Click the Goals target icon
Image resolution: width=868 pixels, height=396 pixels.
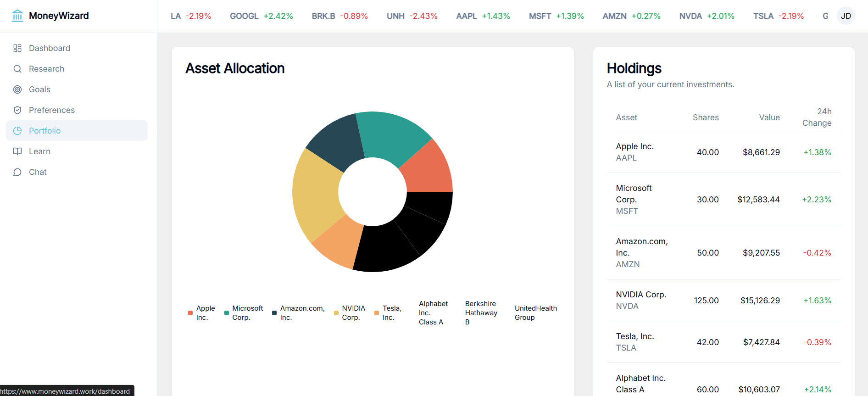click(17, 89)
